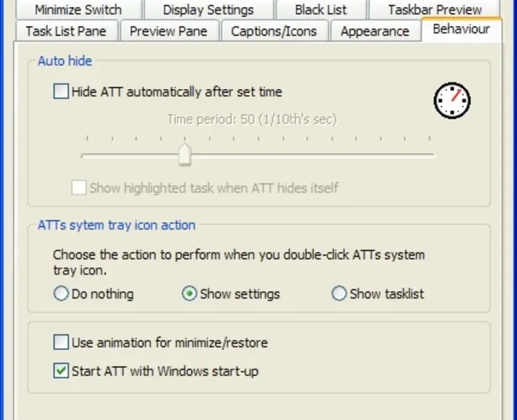This screenshot has height=420, width=517.
Task: Click the Time period slider thumb
Action: [185, 155]
